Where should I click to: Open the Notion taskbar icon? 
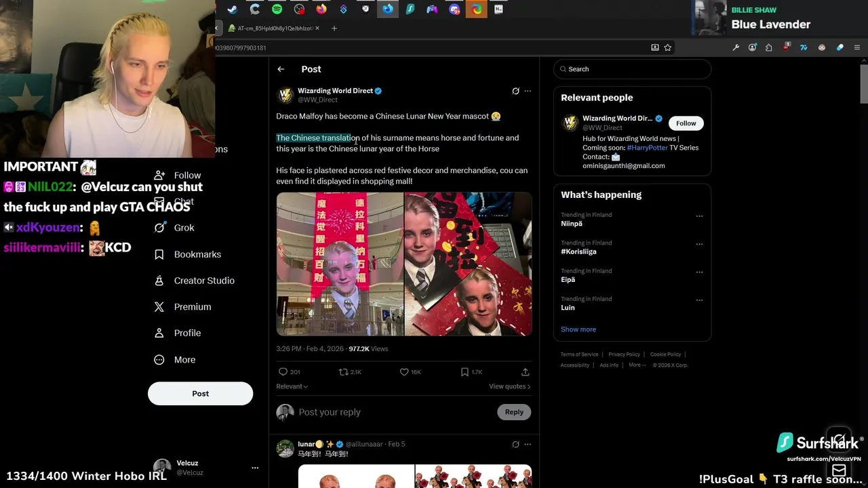tap(498, 9)
